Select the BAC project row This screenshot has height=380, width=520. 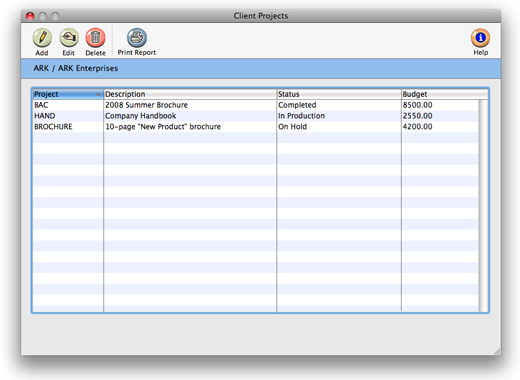click(255, 105)
